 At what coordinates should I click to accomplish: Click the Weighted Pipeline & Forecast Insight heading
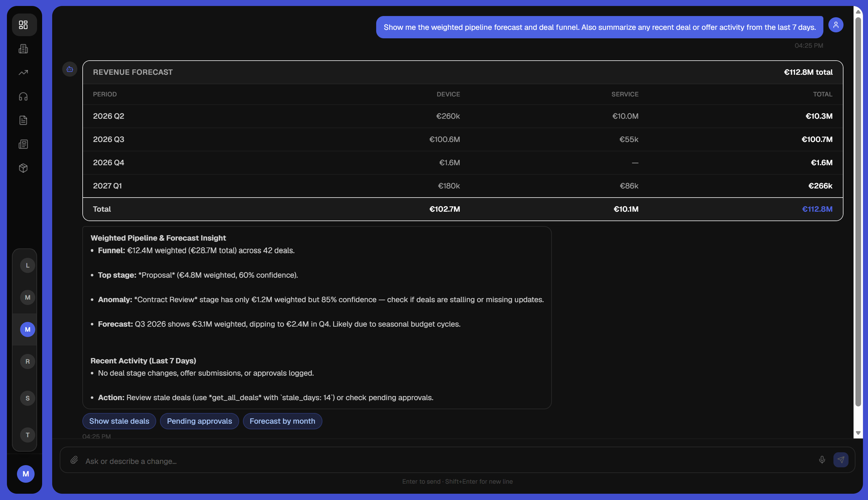[158, 238]
